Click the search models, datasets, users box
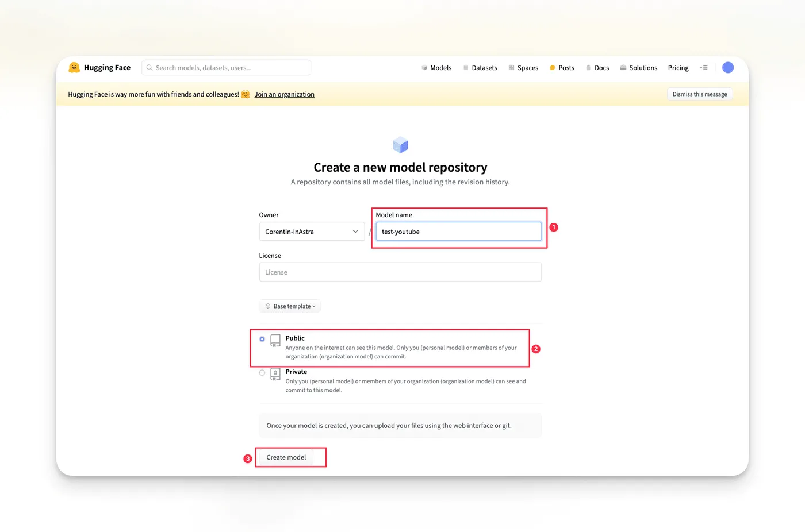 (x=227, y=68)
